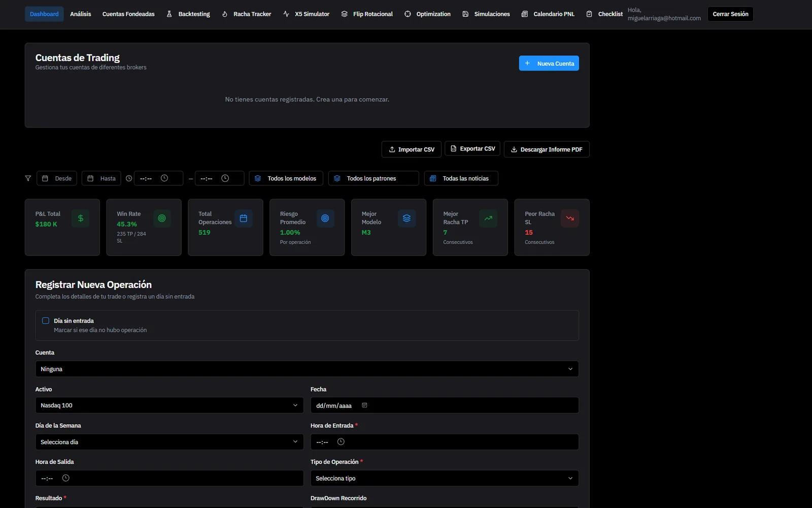
Task: Click Exportar CSV button
Action: tap(472, 148)
